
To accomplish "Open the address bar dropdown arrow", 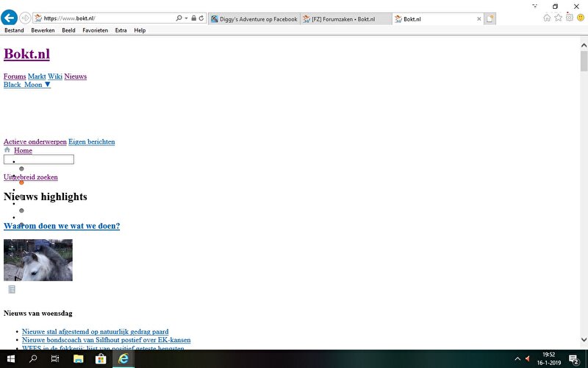I will (x=186, y=18).
